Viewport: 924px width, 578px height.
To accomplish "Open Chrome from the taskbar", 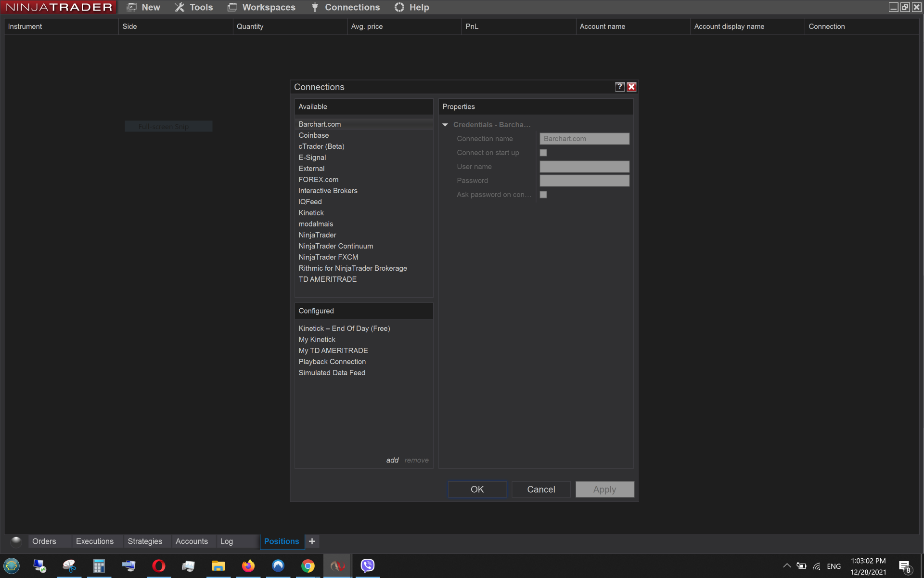I will pyautogui.click(x=308, y=566).
